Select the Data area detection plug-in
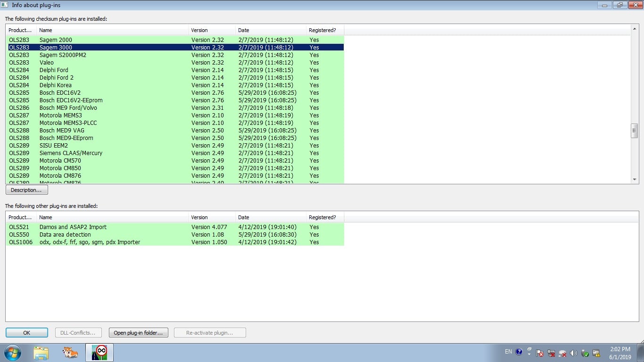The image size is (644, 362). (65, 235)
